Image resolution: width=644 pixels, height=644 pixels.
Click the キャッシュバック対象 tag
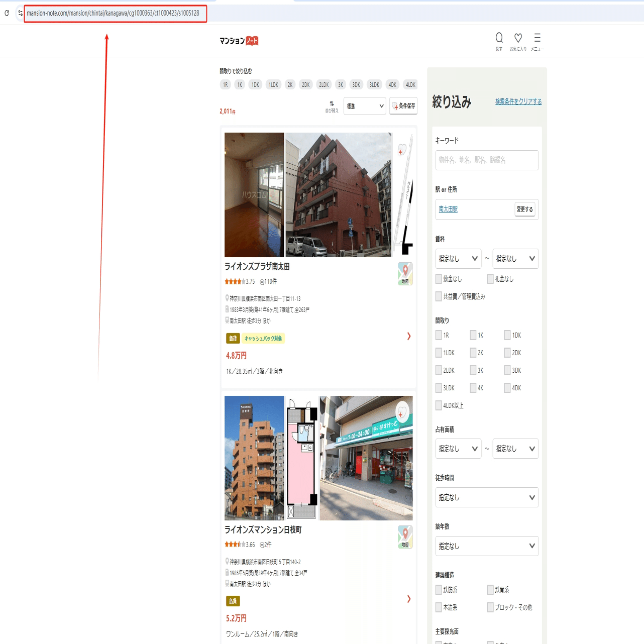[x=263, y=339]
